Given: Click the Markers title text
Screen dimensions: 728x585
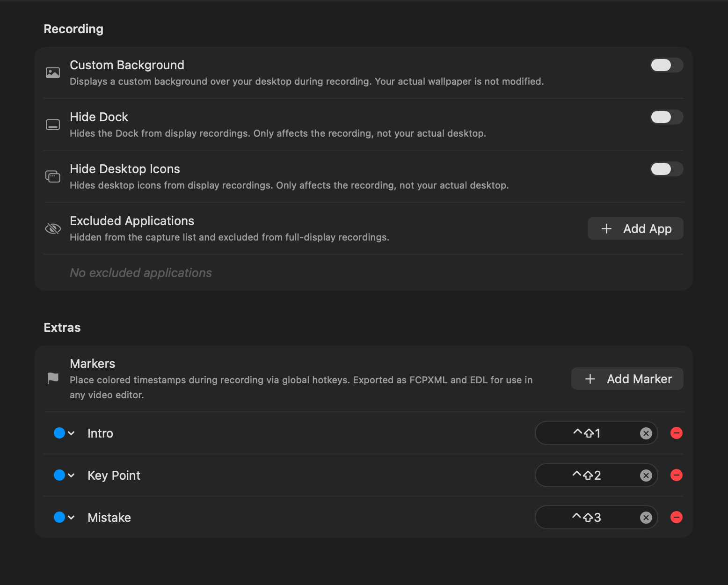Looking at the screenshot, I should click(x=92, y=364).
